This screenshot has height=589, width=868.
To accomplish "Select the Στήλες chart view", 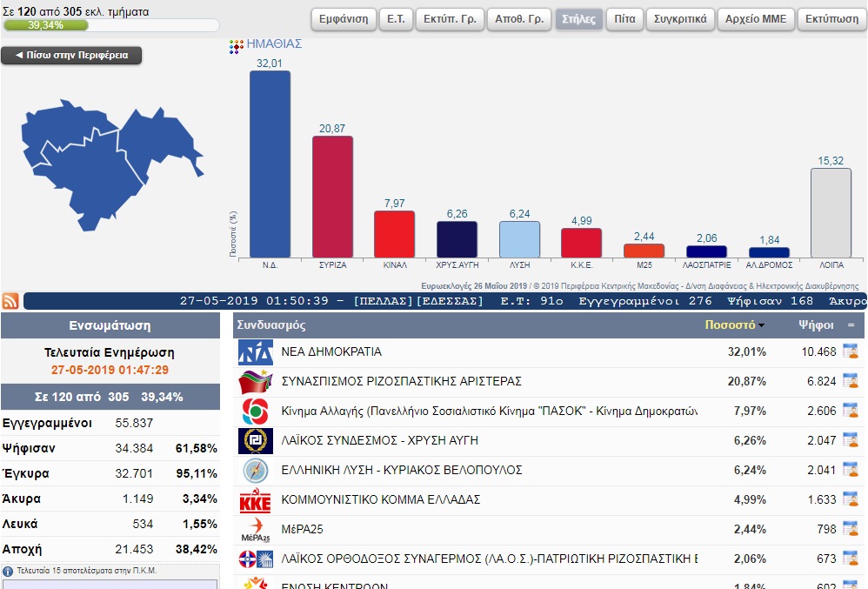I will pos(578,19).
